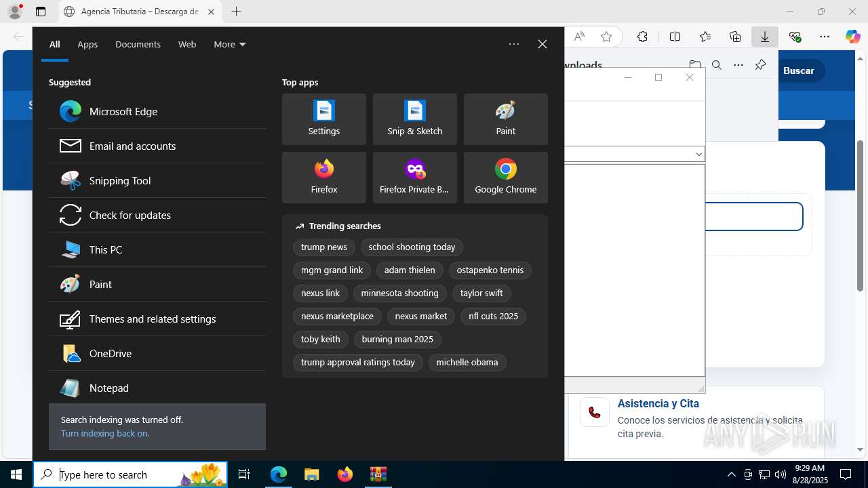Viewport: 868px width, 488px height.
Task: Open Settings tile in Top apps
Action: [x=324, y=119]
